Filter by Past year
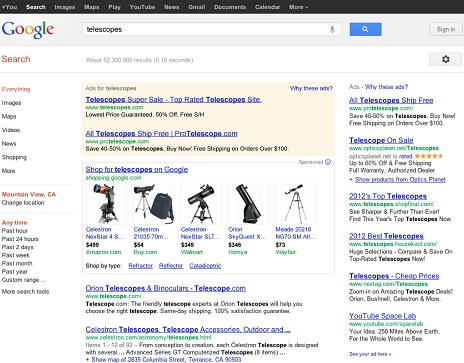This screenshot has width=464, height=363. click(15, 272)
